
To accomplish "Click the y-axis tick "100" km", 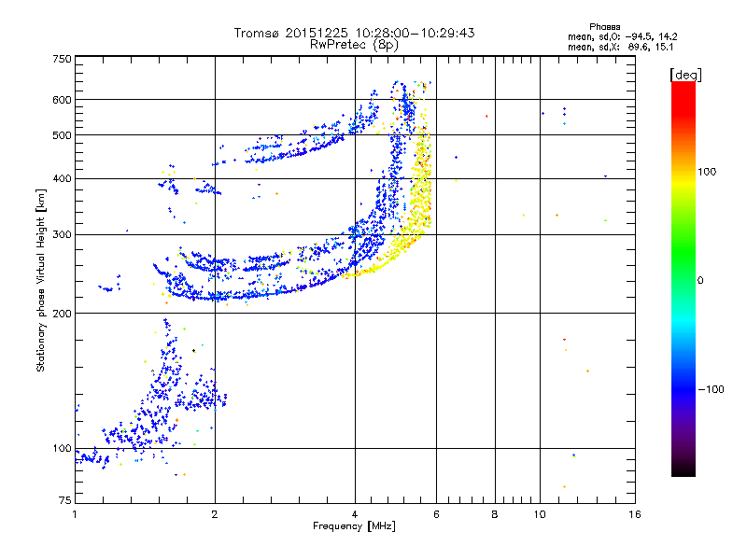I will tap(63, 448).
